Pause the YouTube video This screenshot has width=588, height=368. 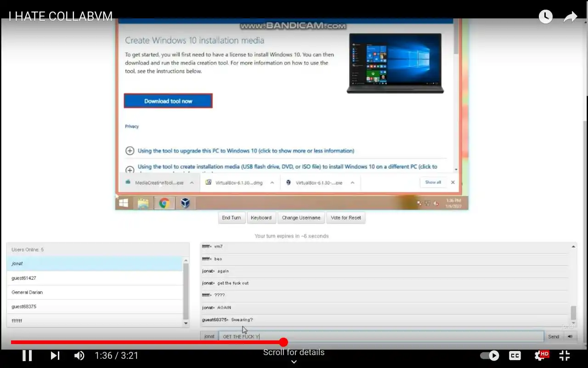click(x=27, y=356)
